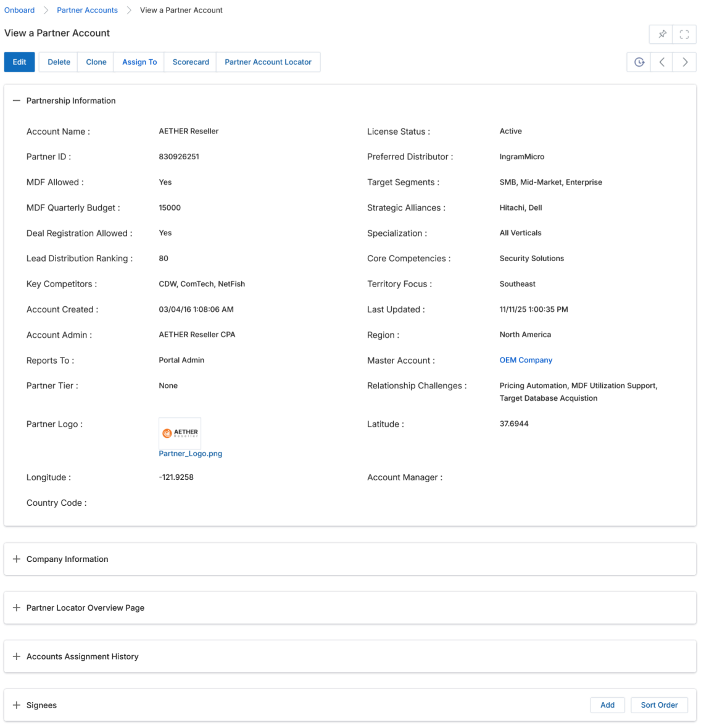701x728 pixels.
Task: Add a new signee
Action: 607,705
